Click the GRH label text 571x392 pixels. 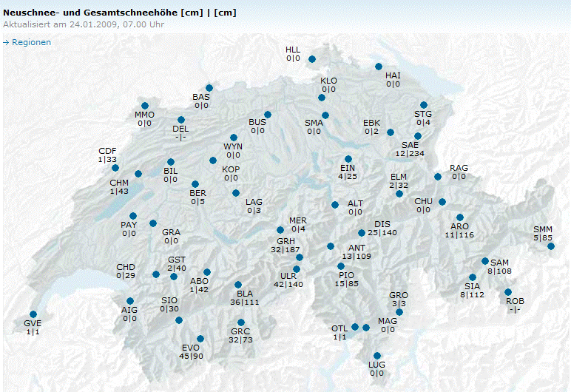coord(285,242)
